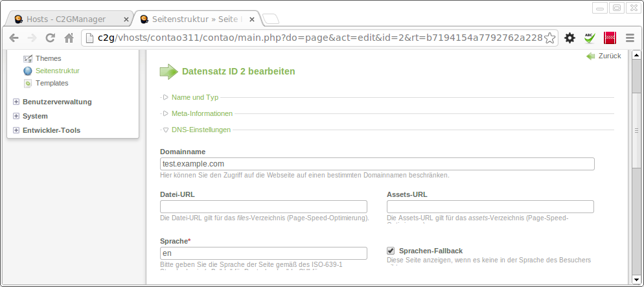This screenshot has width=644, height=287.
Task: Click the vertical scrollbar thumb
Action: coord(636,131)
